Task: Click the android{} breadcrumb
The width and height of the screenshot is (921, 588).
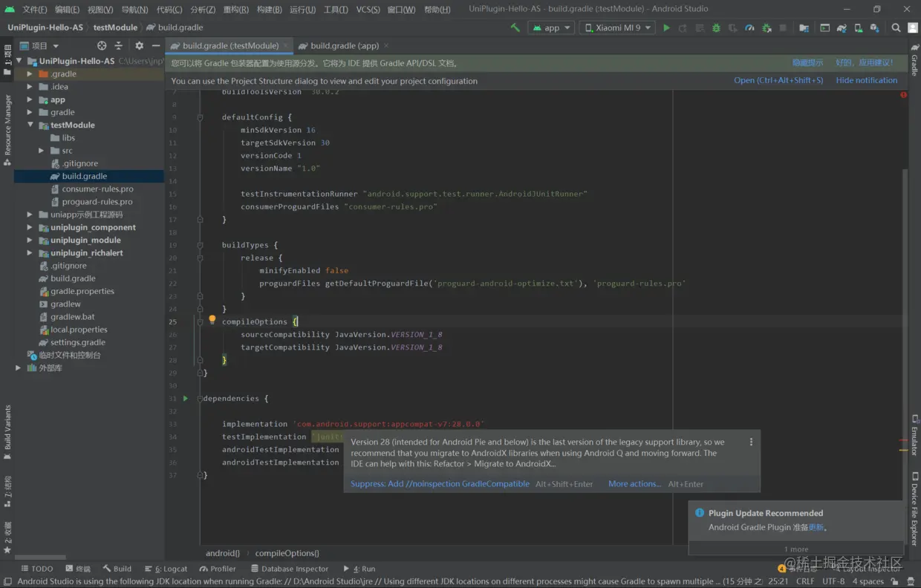Action: tap(223, 553)
